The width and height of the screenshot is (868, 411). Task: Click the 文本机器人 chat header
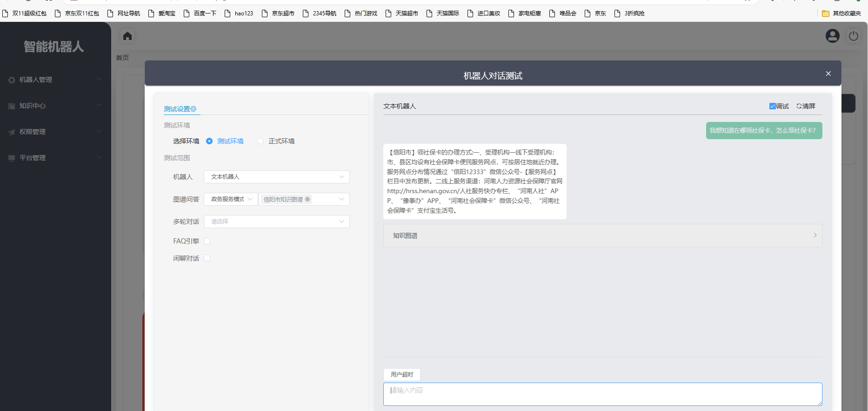click(x=400, y=106)
